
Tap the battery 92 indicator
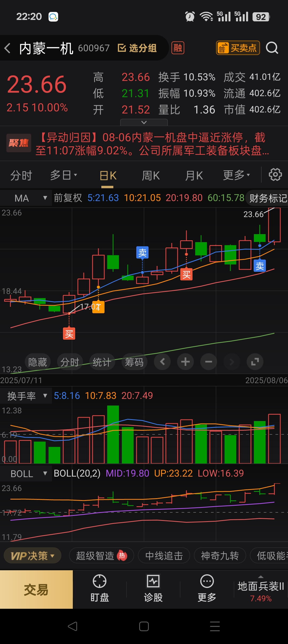pyautogui.click(x=261, y=17)
